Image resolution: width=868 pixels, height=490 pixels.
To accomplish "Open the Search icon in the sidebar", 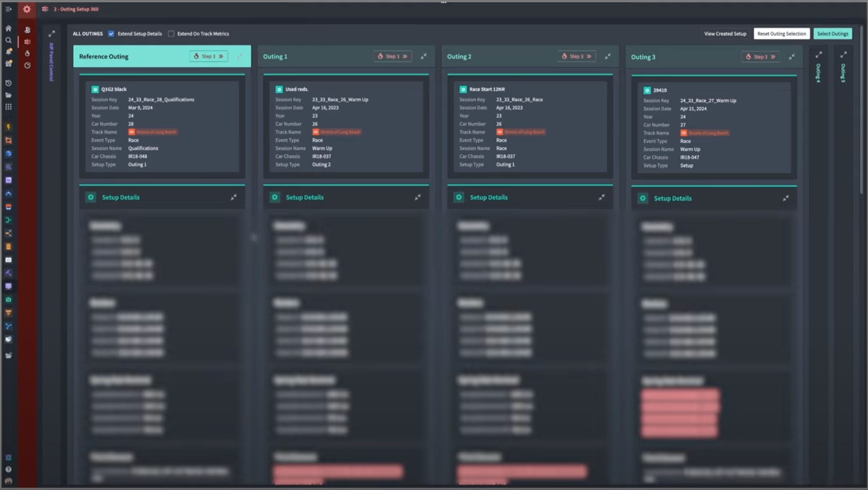I will (x=8, y=40).
